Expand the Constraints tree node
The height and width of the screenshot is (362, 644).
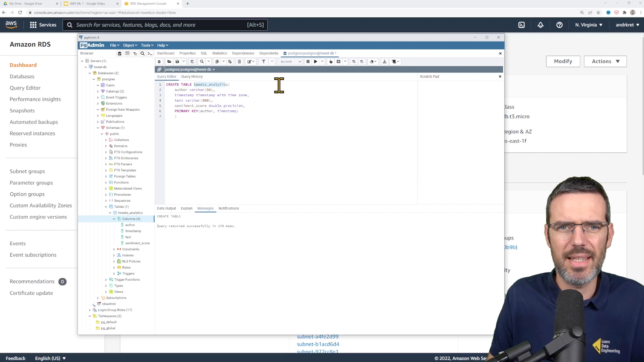pyautogui.click(x=114, y=249)
